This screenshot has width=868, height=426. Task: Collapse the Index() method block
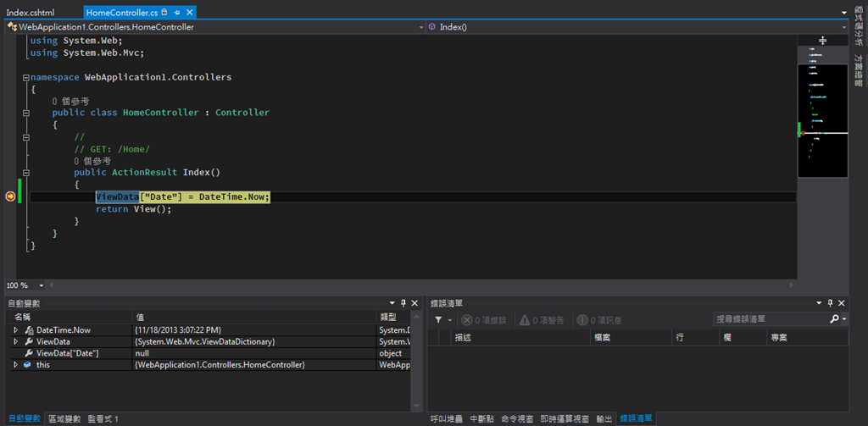[26, 173]
